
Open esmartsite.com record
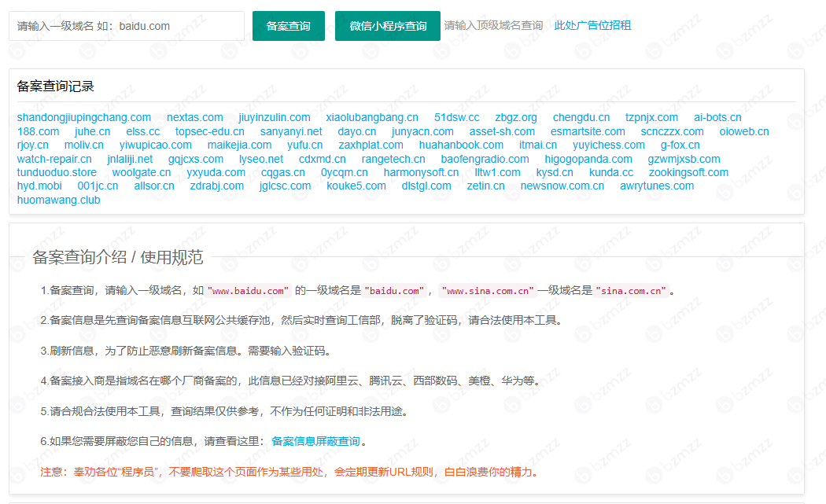[588, 131]
